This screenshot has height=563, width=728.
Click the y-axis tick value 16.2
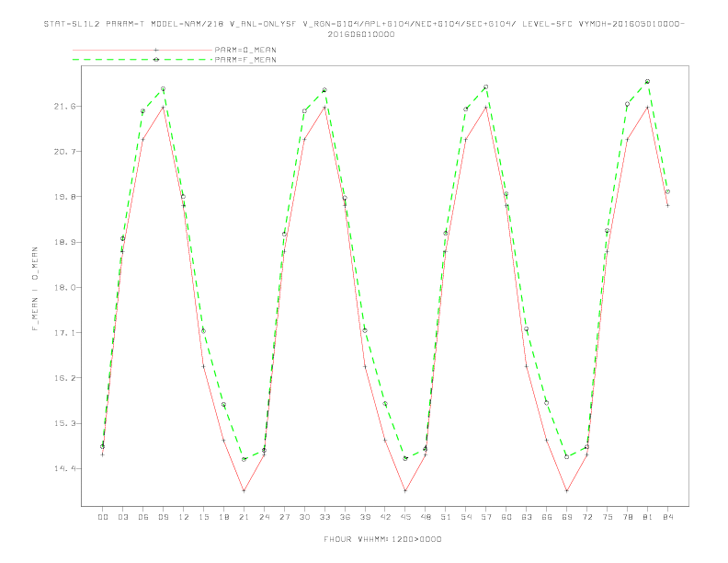tap(64, 378)
